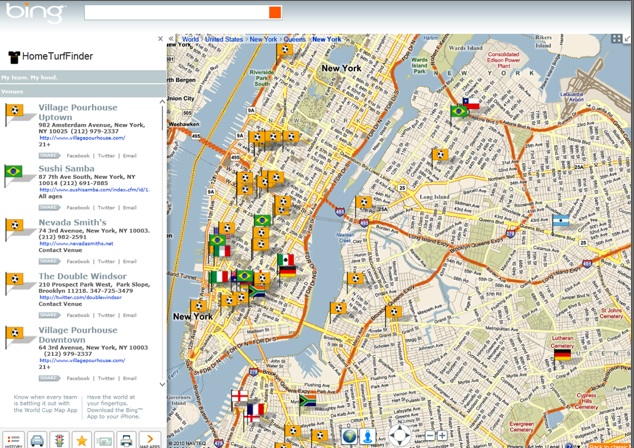Image resolution: width=634 pixels, height=448 pixels.
Task: Click the Argentina flag pin in Queens
Action: (560, 221)
